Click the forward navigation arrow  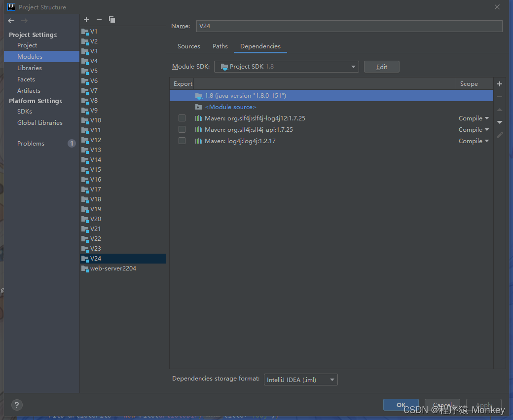(x=24, y=21)
